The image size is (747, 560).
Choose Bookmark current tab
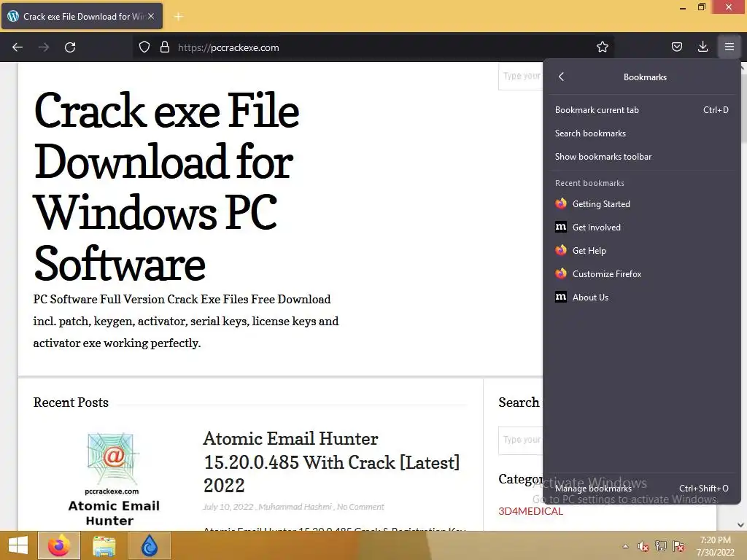(x=642, y=110)
